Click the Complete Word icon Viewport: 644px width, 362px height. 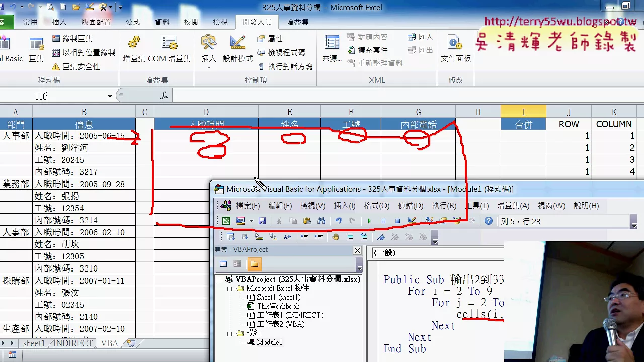[287, 237]
